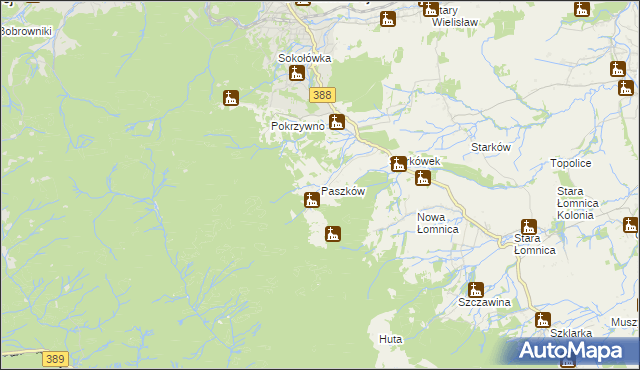Click the church icon above Szczawina label
This screenshot has height=370, width=640.
click(x=476, y=290)
